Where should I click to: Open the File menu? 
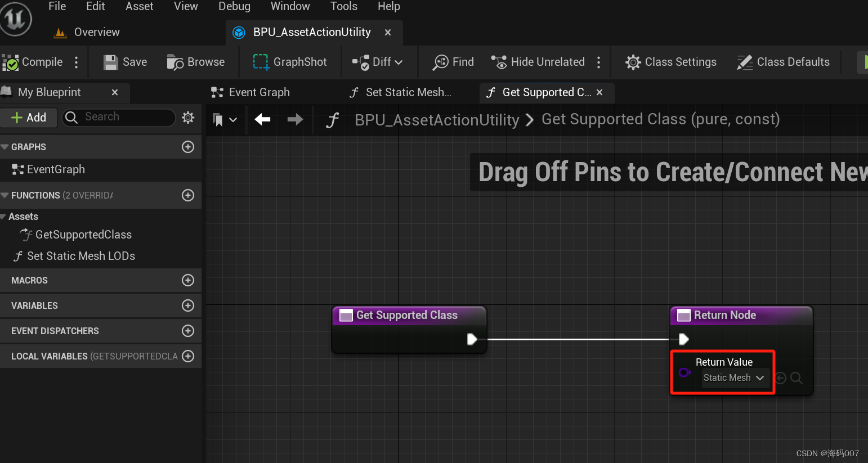57,7
